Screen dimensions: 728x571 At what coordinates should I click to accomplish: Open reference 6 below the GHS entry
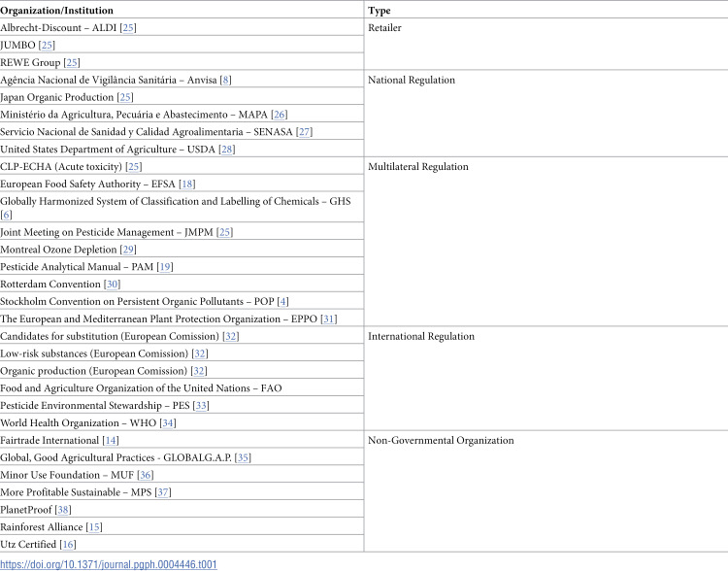(x=6, y=215)
